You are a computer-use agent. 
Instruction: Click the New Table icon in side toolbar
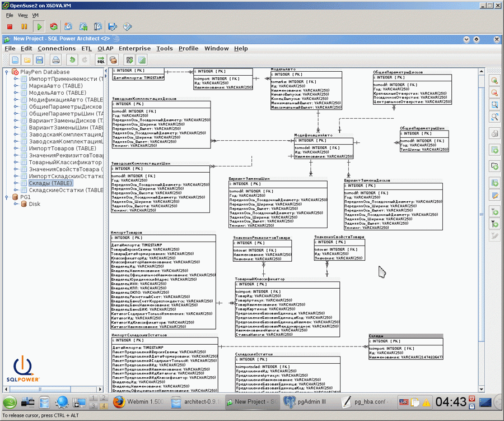tap(494, 150)
